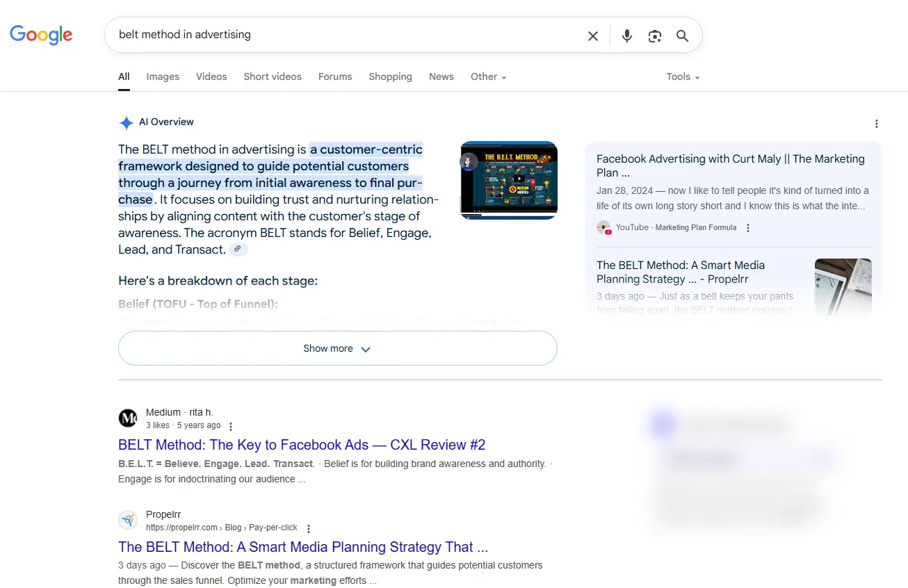Play the B.E.L.T. Method video thumbnail
The height and width of the screenshot is (588, 908).
click(509, 180)
